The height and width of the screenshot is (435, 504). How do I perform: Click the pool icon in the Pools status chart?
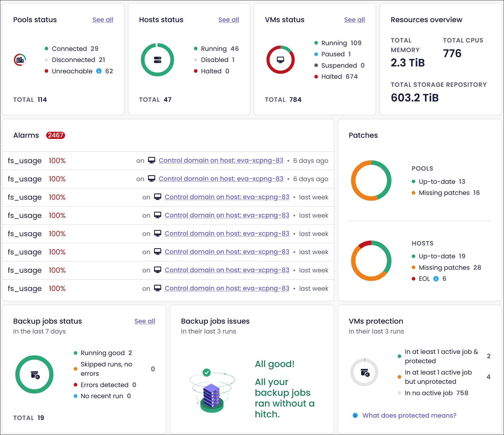(x=20, y=60)
